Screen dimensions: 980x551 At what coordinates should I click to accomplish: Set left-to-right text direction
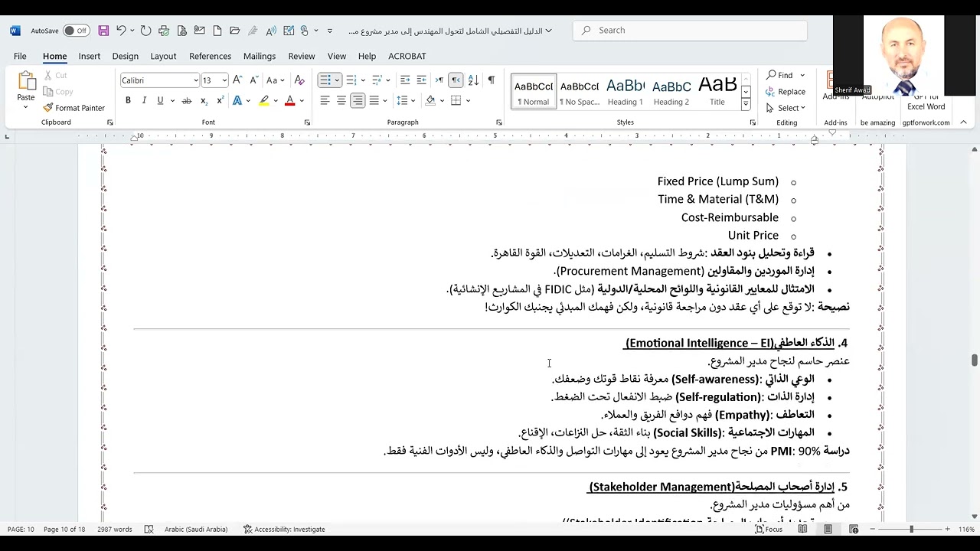point(439,80)
